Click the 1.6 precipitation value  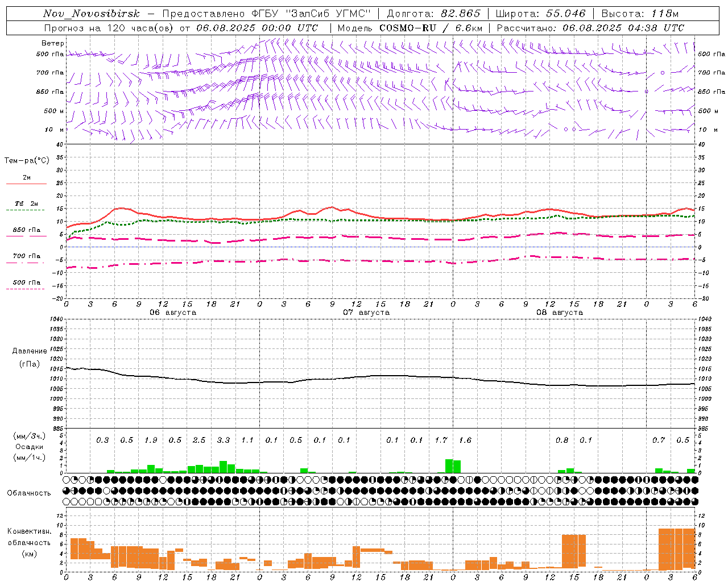[465, 440]
